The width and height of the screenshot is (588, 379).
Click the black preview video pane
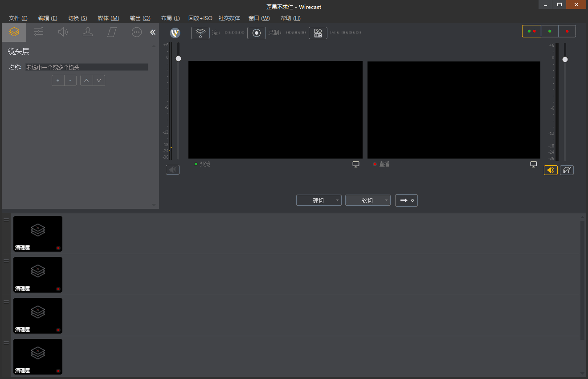pos(275,110)
